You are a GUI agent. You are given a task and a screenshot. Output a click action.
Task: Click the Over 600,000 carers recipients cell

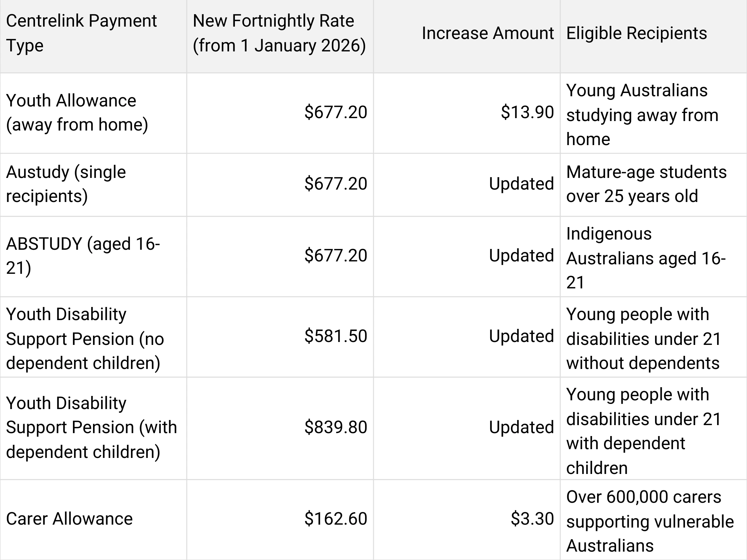tap(650, 521)
